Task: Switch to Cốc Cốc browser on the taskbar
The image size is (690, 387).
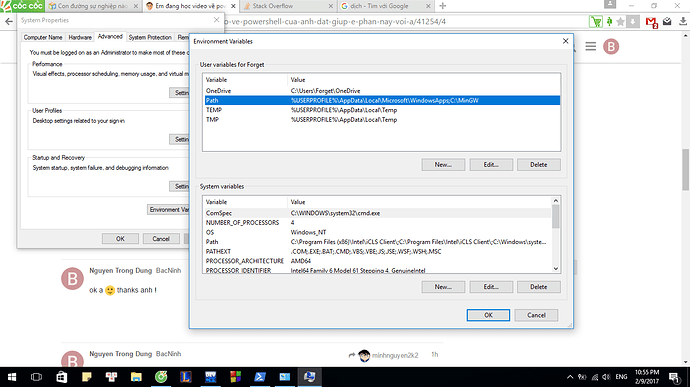Action: point(161,377)
